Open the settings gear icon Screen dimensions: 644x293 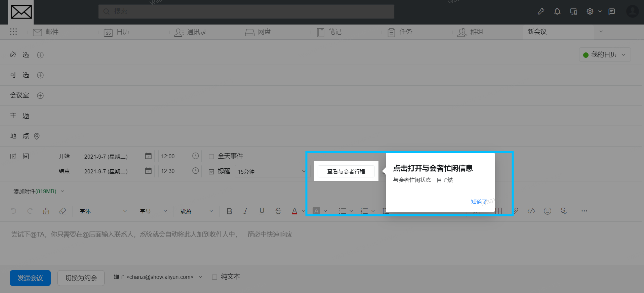(590, 12)
